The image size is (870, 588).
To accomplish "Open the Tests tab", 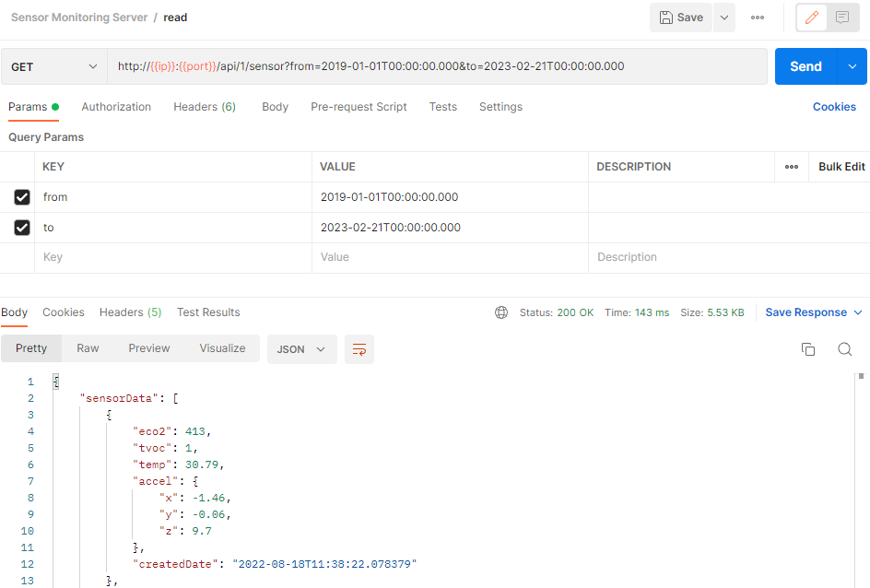I will 442,107.
